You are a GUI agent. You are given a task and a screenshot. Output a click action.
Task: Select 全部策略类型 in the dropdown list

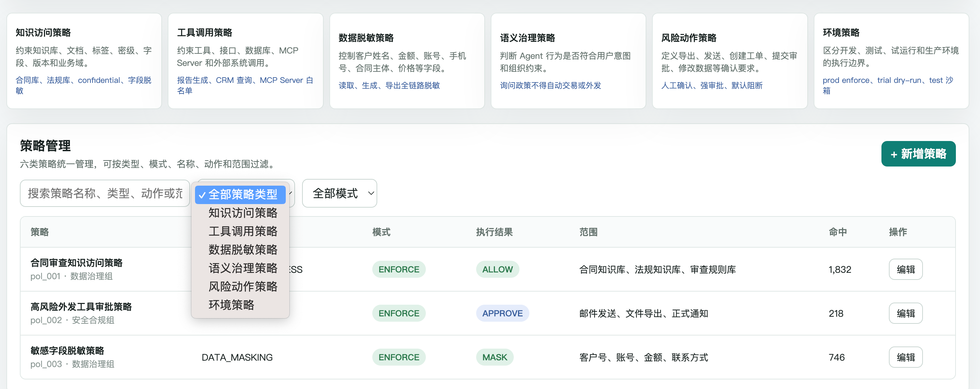point(240,194)
